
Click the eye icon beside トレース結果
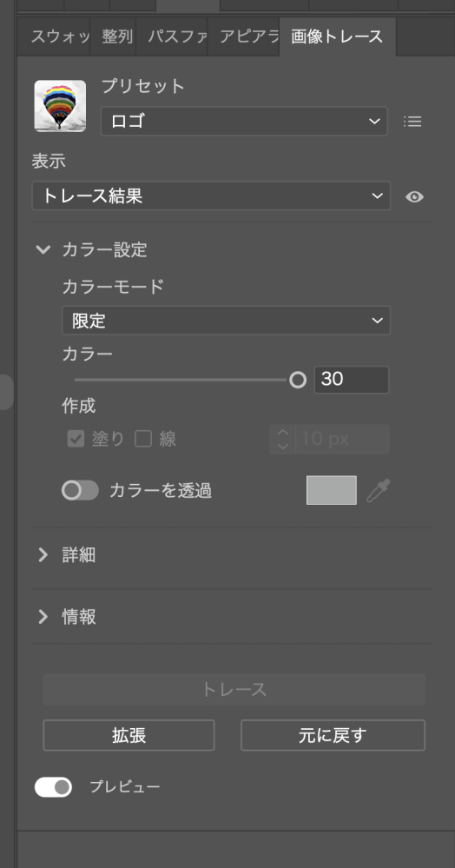point(414,196)
